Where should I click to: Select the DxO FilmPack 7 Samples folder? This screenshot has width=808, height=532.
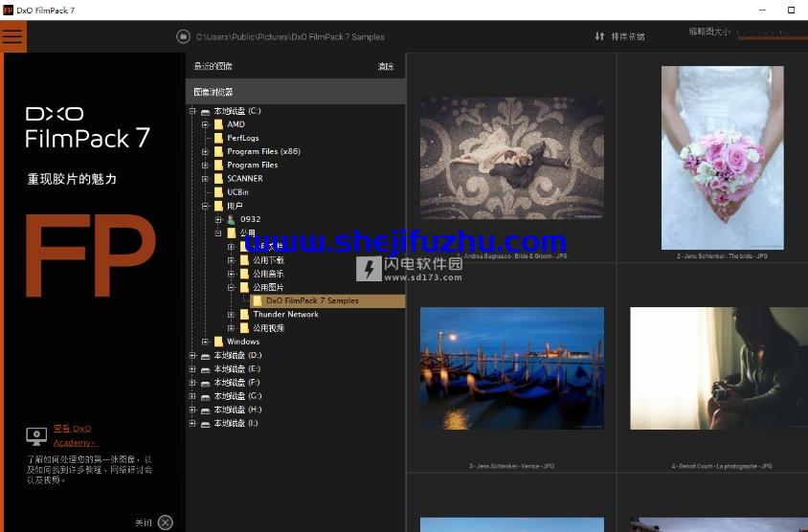pyautogui.click(x=312, y=300)
